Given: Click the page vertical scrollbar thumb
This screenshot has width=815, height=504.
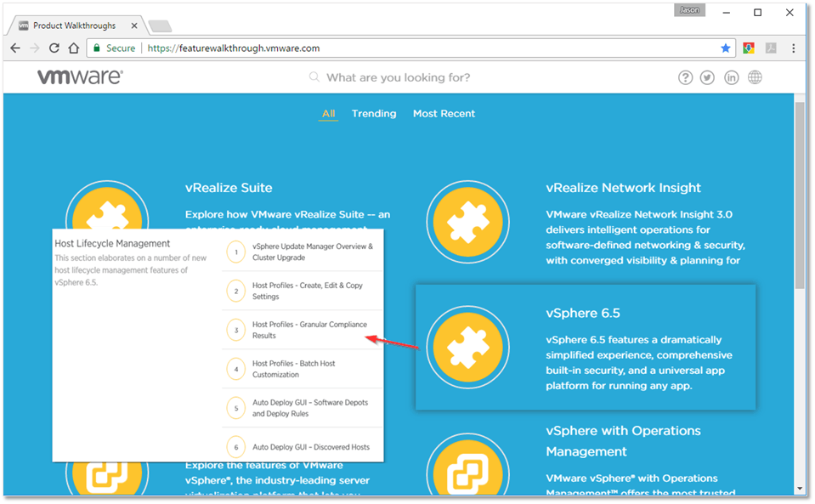Looking at the screenshot, I should 800,195.
